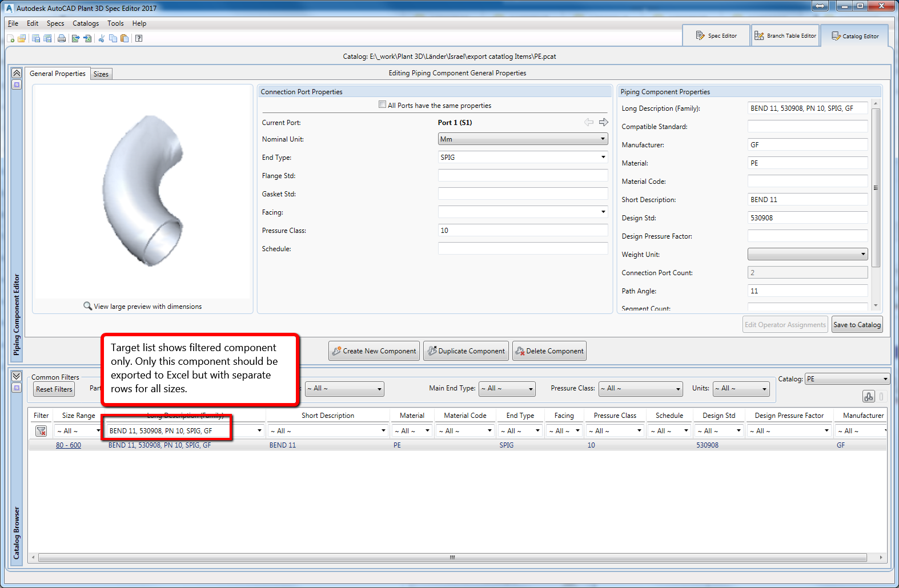Screen dimensions: 899x588
Task: Open the Nominal Unit dropdown
Action: click(523, 139)
